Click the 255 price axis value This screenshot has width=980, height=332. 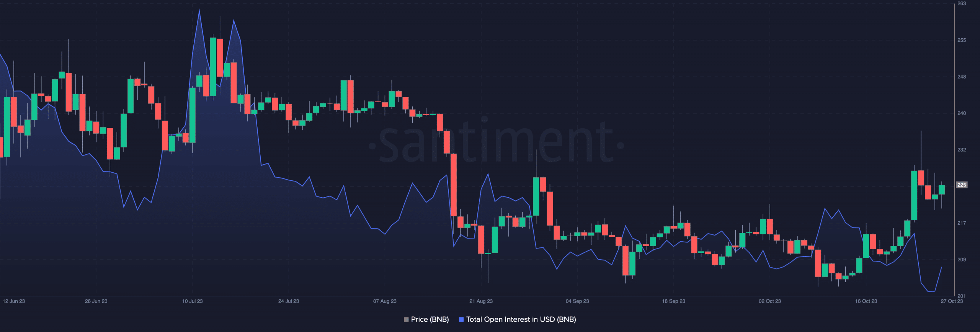(x=962, y=40)
